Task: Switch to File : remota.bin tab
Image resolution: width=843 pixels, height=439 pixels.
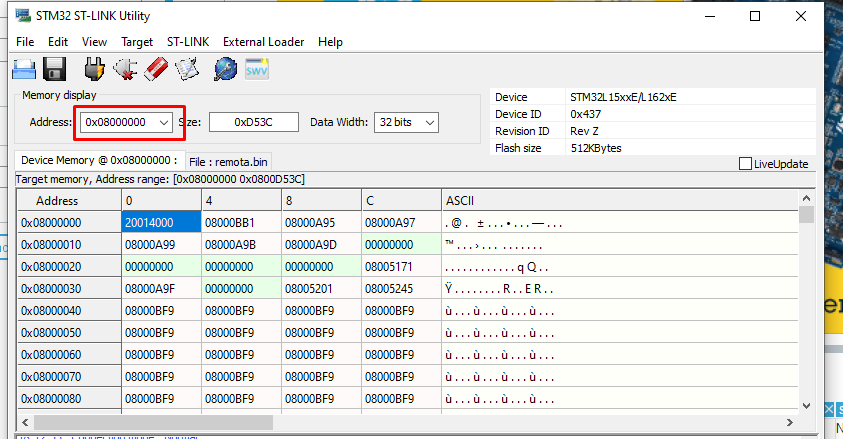Action: (x=228, y=162)
